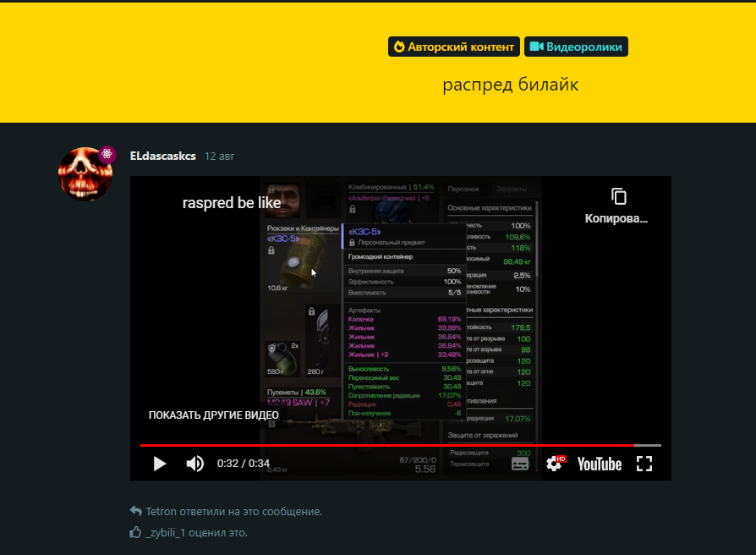This screenshot has width=756, height=555.
Task: Play the YouTube video
Action: [160, 464]
